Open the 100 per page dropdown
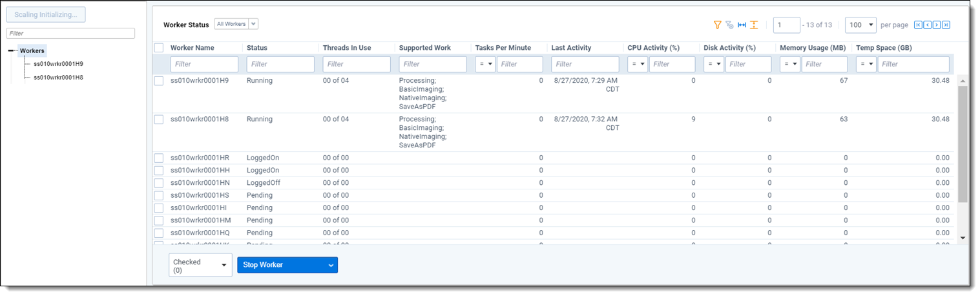 (x=860, y=25)
